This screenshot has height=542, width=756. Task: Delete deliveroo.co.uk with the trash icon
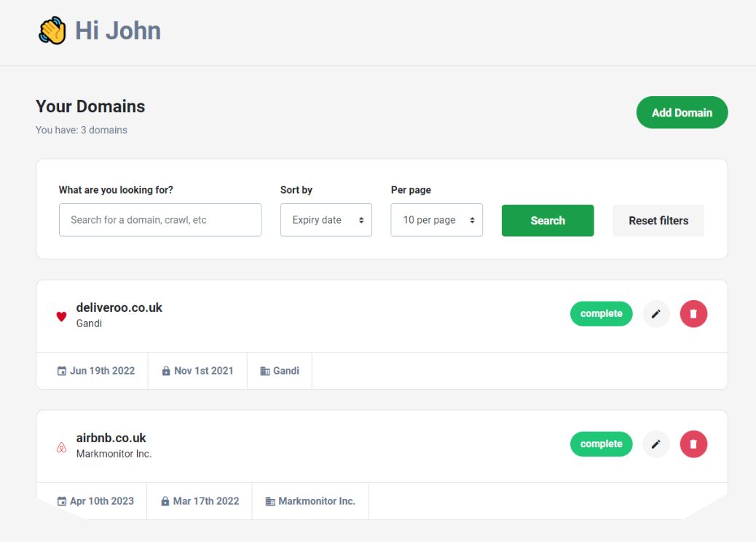coord(693,313)
